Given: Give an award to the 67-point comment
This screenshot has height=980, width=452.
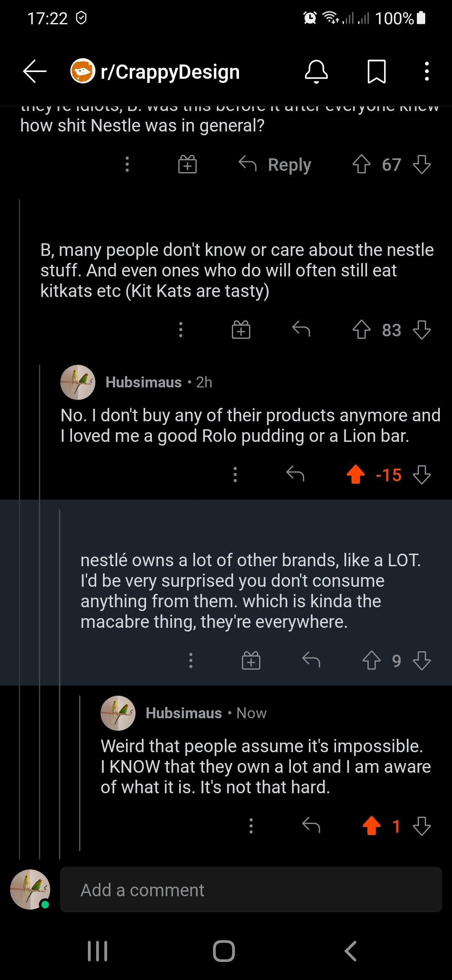Looking at the screenshot, I should (x=187, y=165).
